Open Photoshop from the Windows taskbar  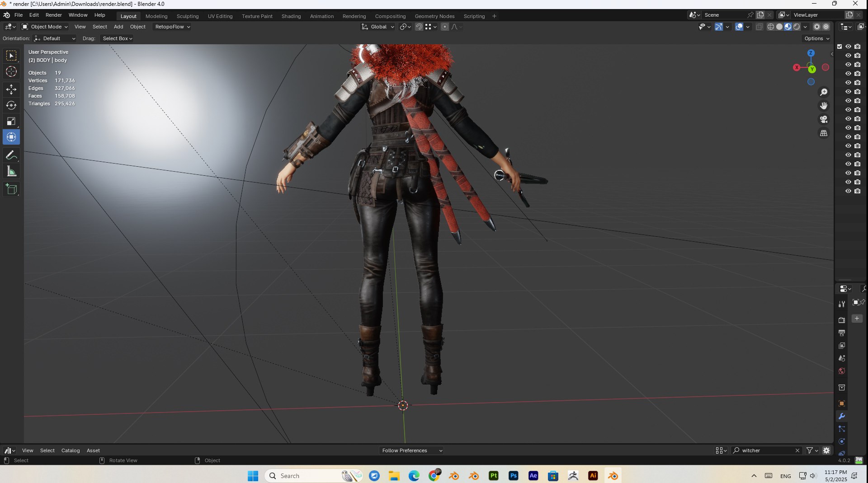[x=514, y=476]
